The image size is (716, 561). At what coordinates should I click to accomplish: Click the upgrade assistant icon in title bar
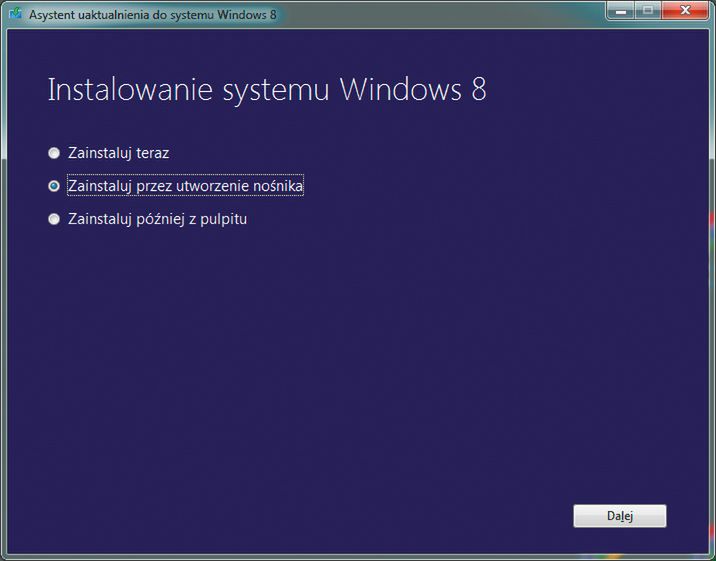16,14
